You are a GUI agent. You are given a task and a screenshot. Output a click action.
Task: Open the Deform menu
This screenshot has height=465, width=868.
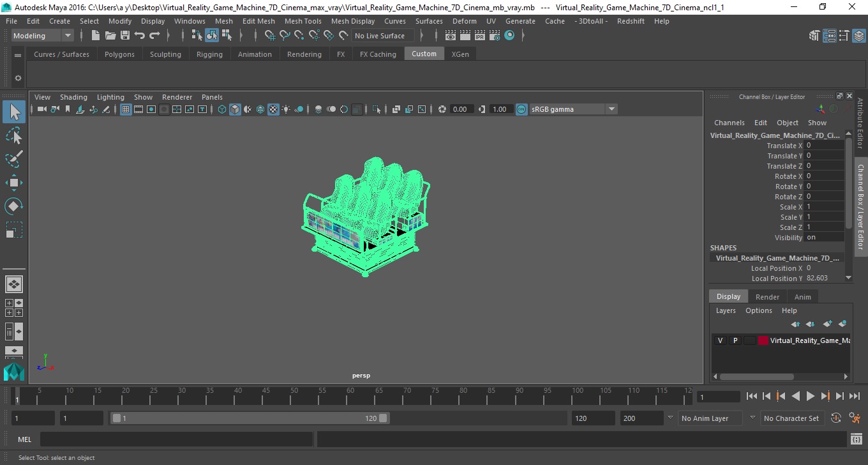click(x=464, y=21)
